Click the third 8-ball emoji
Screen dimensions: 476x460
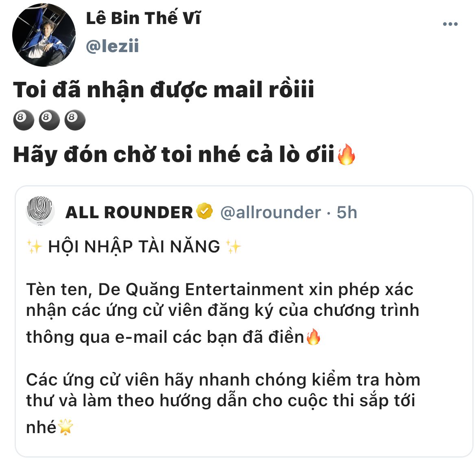click(x=75, y=120)
